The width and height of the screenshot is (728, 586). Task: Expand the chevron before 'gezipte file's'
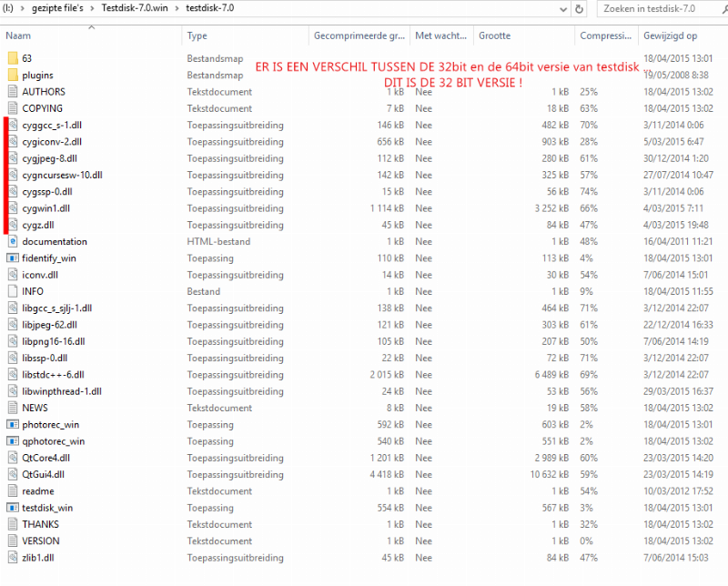click(22, 8)
